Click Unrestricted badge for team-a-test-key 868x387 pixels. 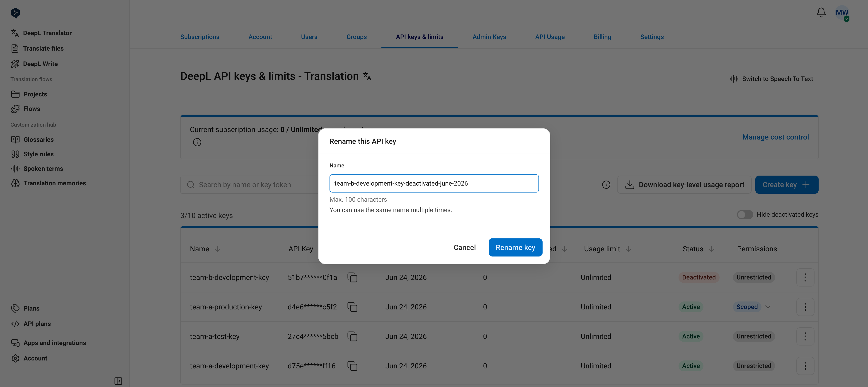click(754, 336)
